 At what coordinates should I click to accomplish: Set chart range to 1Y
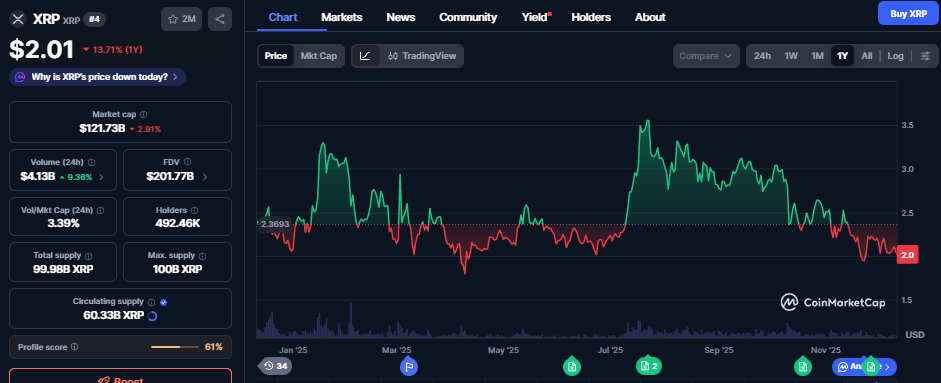pos(843,56)
